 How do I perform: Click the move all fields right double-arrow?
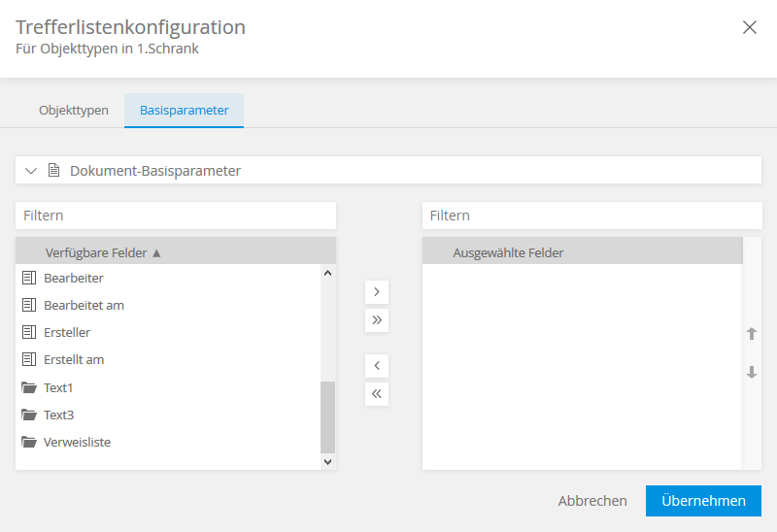(376, 319)
